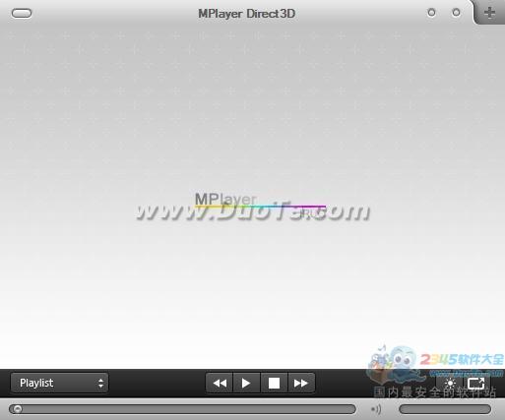Stop playback with the square button

pos(274,383)
